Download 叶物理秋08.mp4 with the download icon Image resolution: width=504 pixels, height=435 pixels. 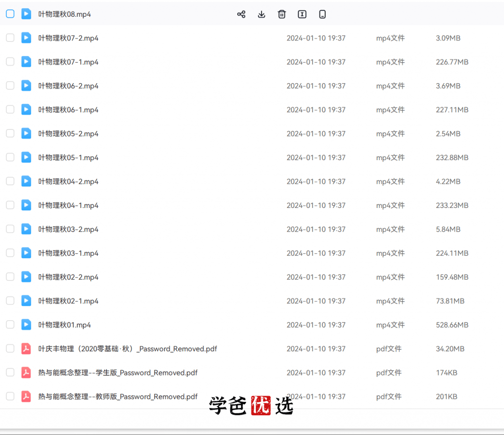pos(261,14)
